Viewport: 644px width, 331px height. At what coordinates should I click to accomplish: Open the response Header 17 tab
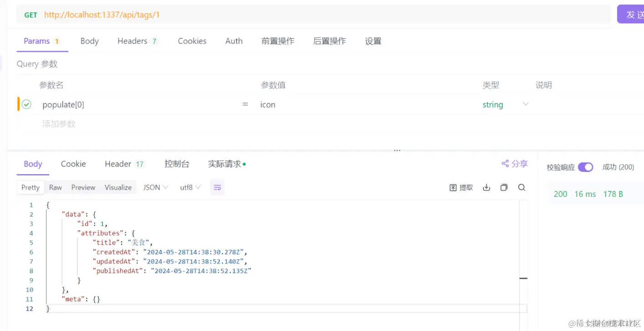coord(124,164)
